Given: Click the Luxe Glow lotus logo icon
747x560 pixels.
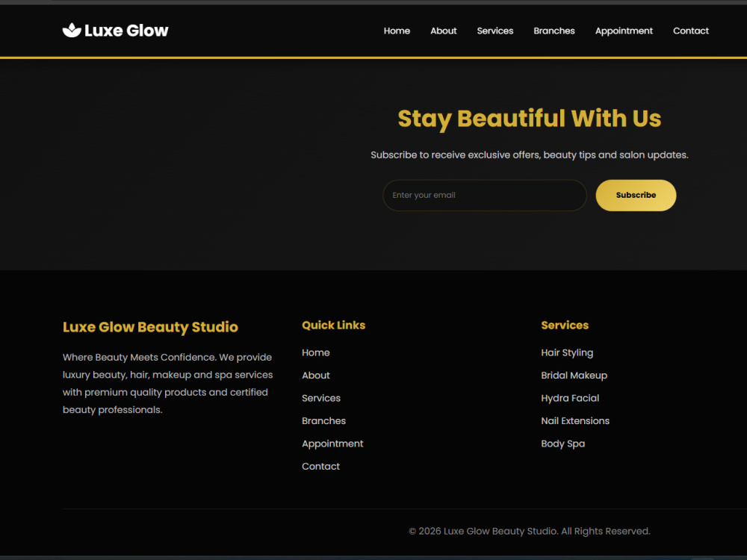Looking at the screenshot, I should pos(72,30).
